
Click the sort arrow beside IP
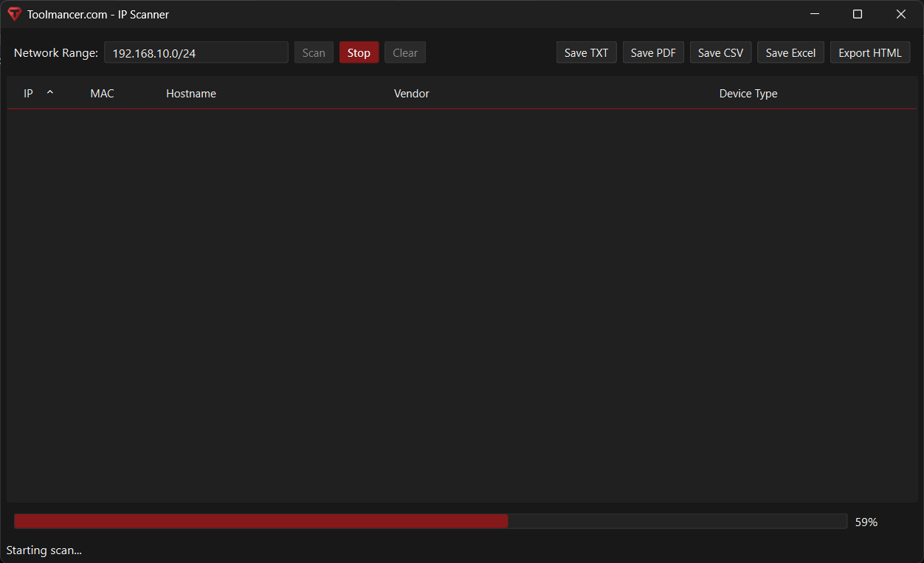[x=50, y=92]
